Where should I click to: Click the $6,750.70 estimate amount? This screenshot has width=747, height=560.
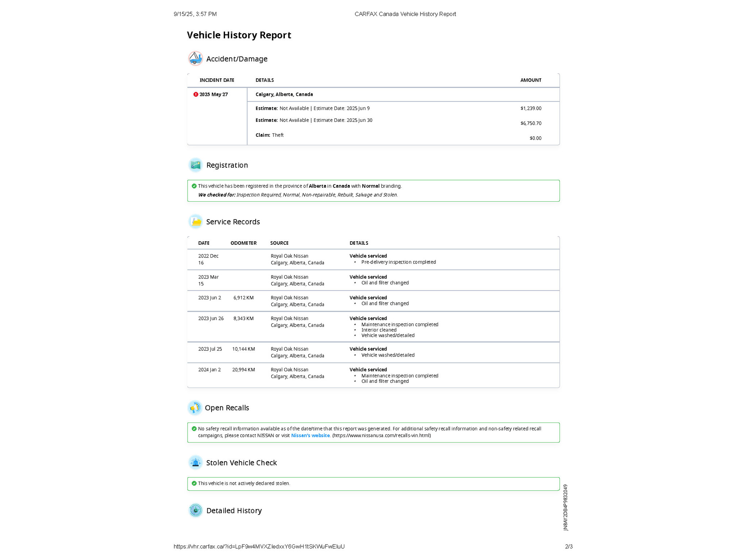[x=531, y=123]
